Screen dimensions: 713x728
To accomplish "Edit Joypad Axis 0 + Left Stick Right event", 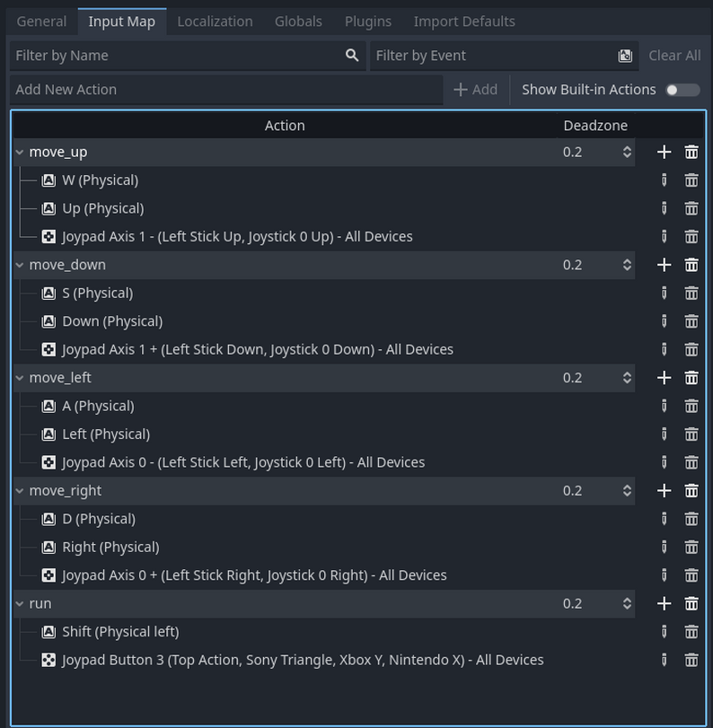I will [x=665, y=575].
